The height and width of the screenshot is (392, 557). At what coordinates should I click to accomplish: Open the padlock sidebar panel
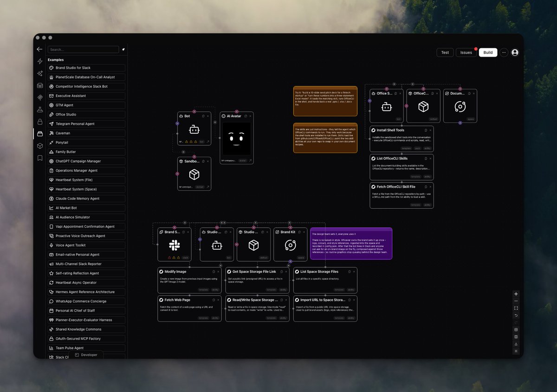point(40,122)
